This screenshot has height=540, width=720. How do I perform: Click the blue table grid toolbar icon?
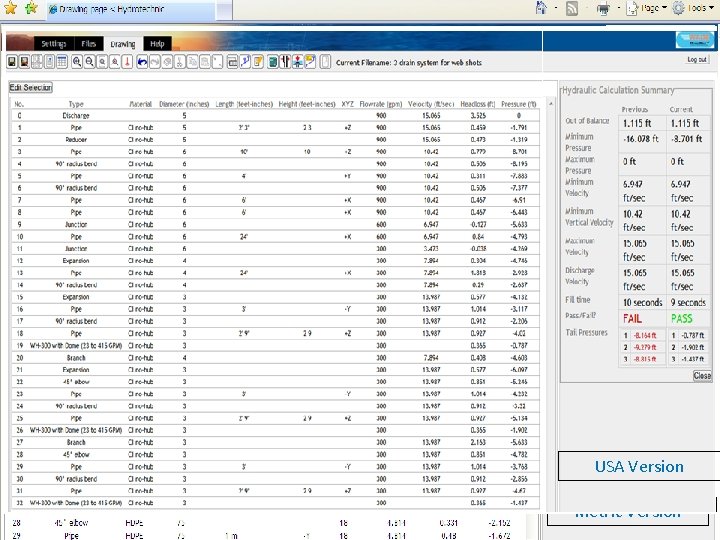(62, 62)
